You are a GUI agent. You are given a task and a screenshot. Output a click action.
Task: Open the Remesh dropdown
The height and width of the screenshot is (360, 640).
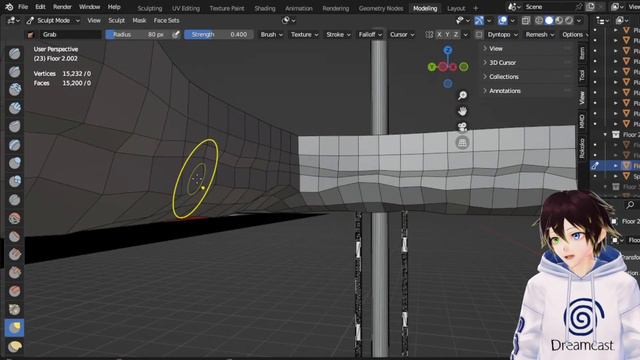(x=540, y=35)
